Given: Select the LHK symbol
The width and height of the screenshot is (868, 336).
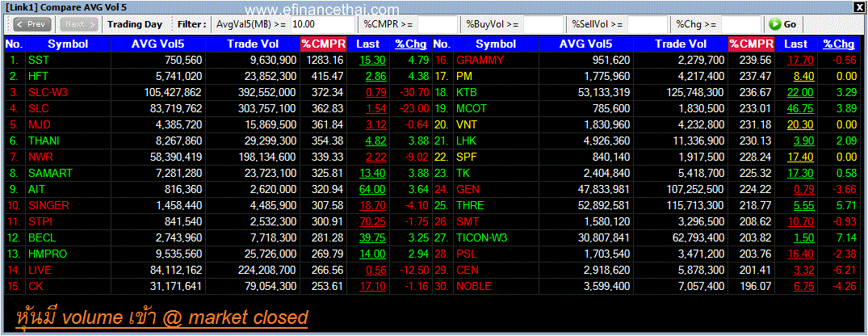Looking at the screenshot, I should 466,141.
